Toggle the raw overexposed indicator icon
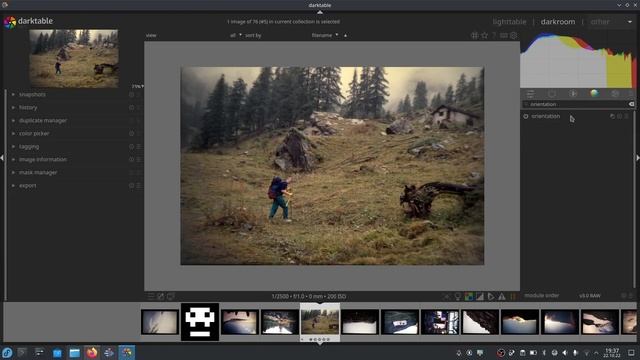Image resolution: width=640 pixels, height=360 pixels. tap(469, 297)
